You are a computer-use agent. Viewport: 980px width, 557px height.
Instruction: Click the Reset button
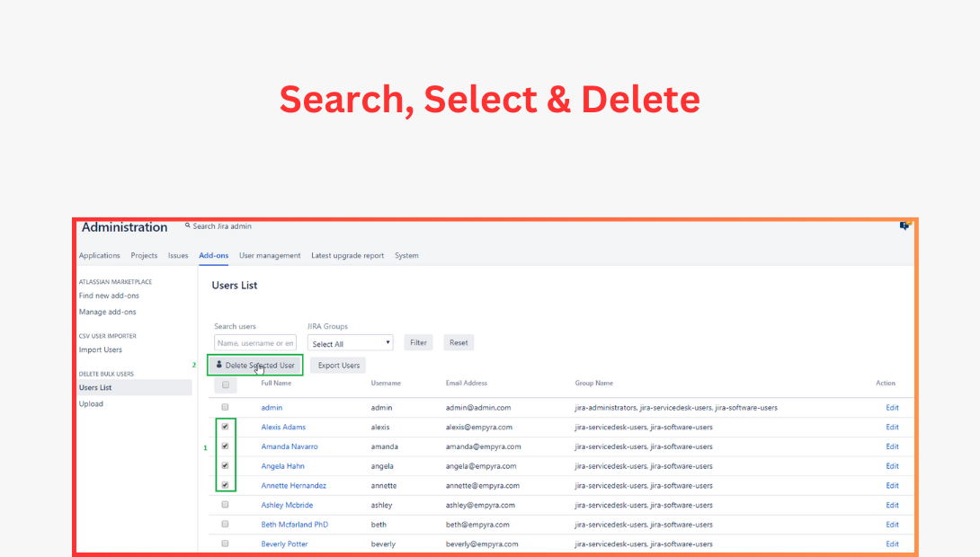tap(459, 342)
